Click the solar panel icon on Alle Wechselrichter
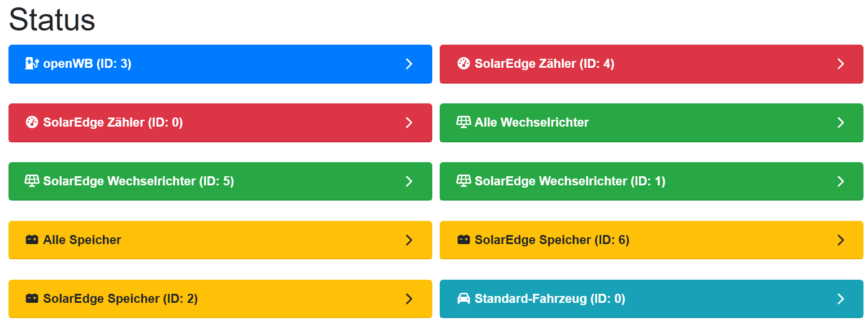868x326 pixels. (x=463, y=123)
